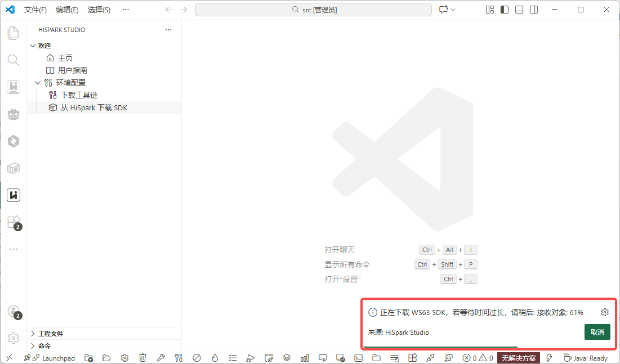This screenshot has height=364, width=620.
Task: Go back with the left arrow
Action: point(169,10)
